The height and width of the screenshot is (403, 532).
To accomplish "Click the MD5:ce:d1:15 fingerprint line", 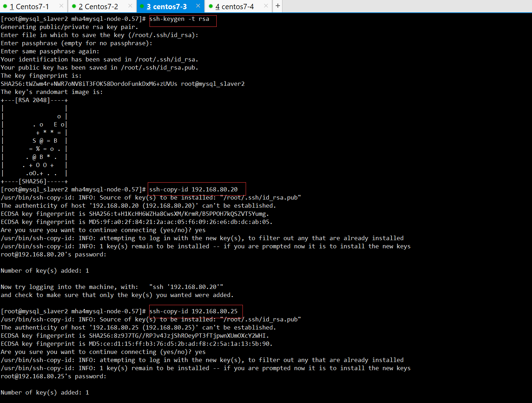I will [136, 344].
